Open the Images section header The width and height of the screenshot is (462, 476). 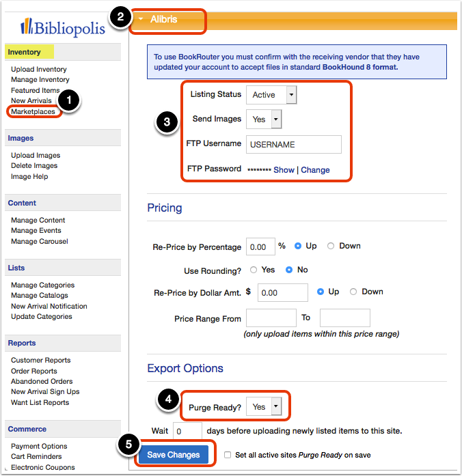[63, 138]
